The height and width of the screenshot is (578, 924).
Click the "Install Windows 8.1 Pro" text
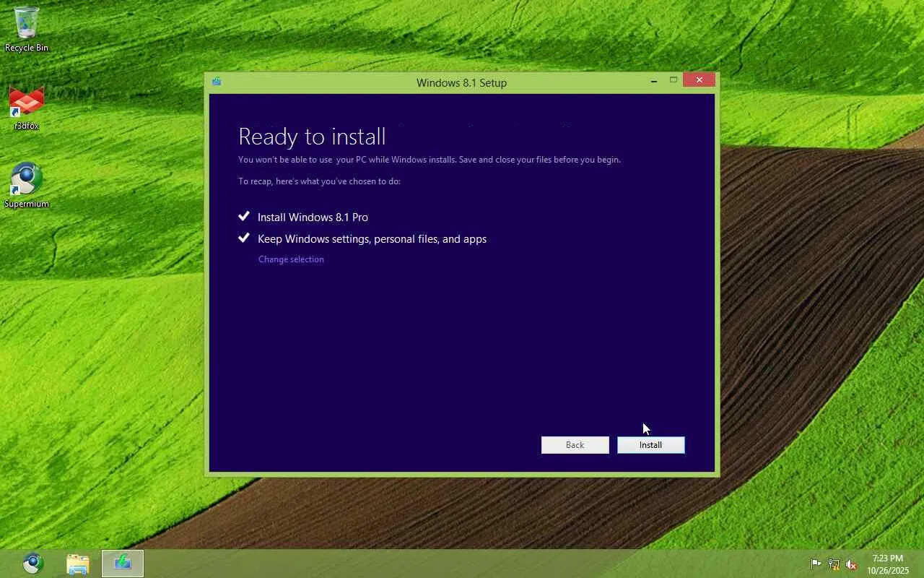coord(313,217)
